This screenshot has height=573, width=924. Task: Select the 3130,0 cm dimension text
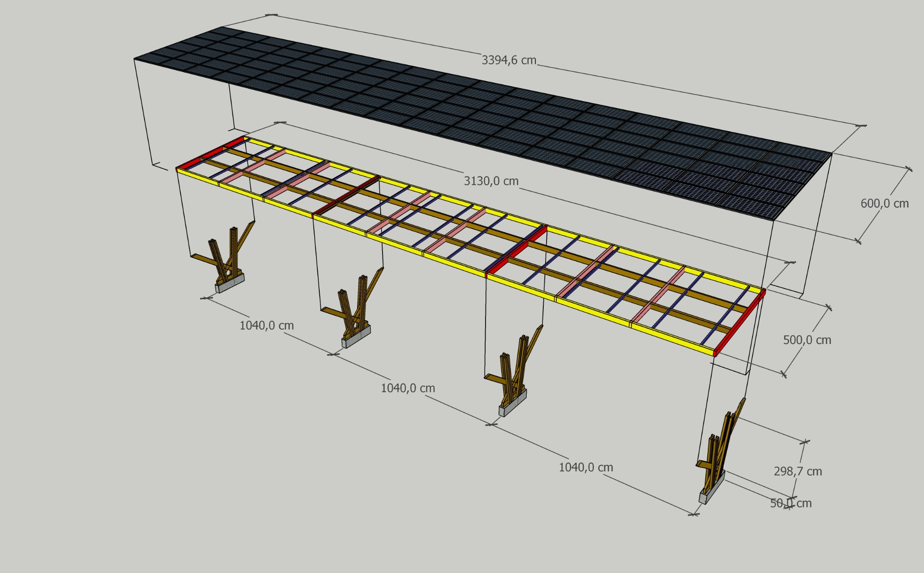[491, 181]
